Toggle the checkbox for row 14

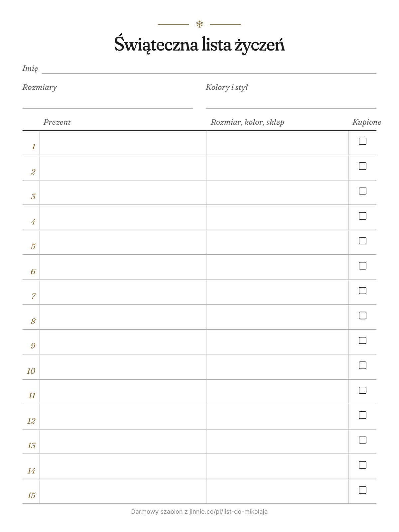coord(362,465)
